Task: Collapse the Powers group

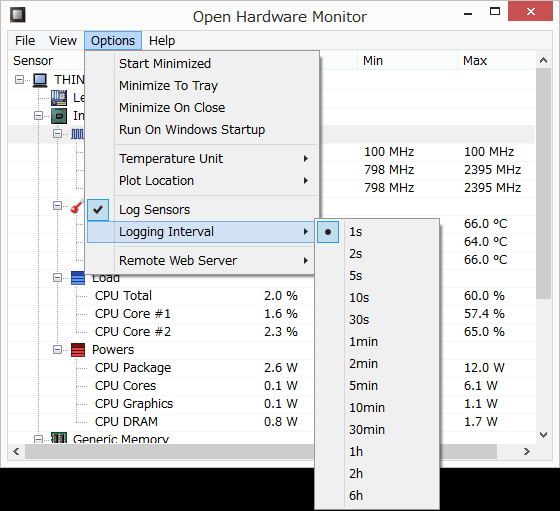Action: pyautogui.click(x=58, y=350)
